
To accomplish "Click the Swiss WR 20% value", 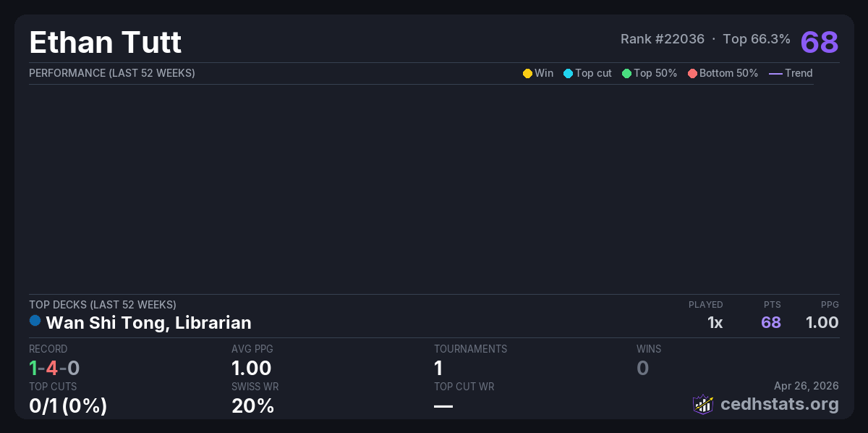I will point(252,406).
